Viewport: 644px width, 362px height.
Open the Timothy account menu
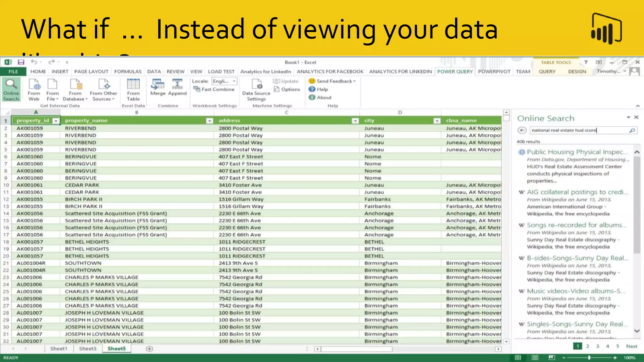(x=611, y=71)
